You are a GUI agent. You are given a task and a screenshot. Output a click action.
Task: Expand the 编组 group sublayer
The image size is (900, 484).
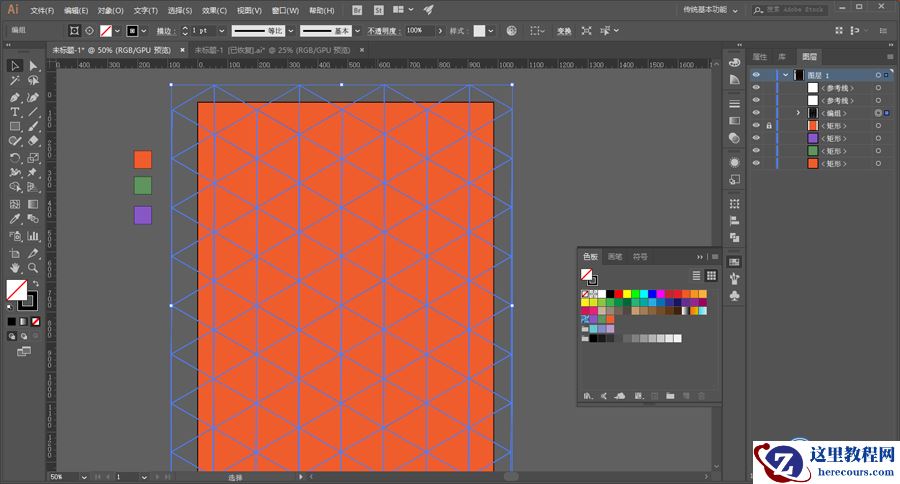tap(798, 113)
